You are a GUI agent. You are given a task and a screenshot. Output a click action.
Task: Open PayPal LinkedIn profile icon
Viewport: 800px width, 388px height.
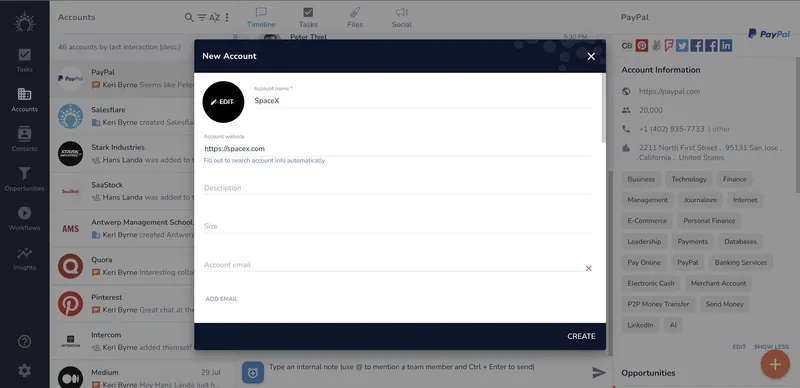726,45
